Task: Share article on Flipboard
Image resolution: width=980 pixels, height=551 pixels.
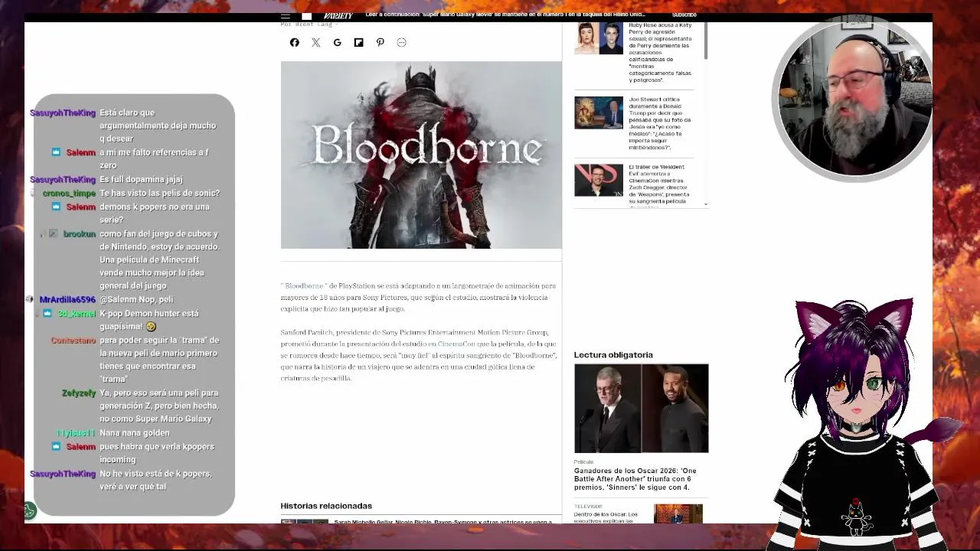Action: (359, 43)
